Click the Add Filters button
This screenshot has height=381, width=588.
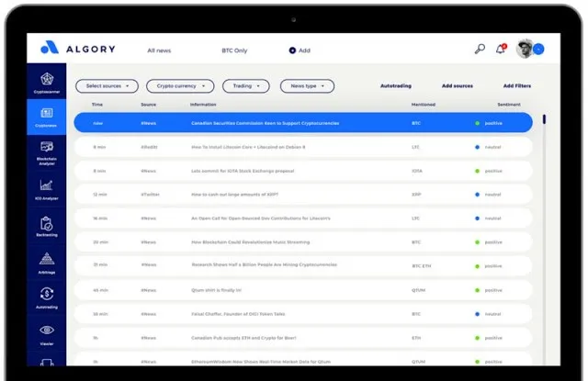click(516, 85)
